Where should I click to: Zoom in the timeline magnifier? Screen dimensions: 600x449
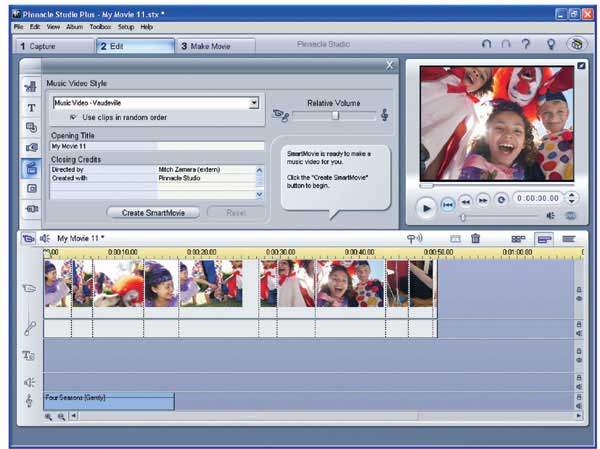click(49, 416)
